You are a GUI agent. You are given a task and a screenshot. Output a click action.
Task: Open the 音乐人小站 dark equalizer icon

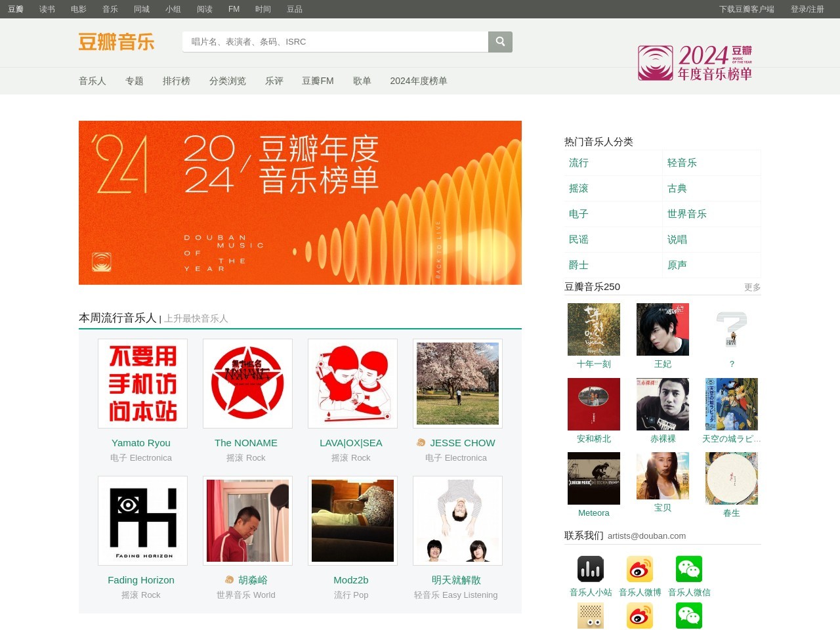tap(591, 569)
